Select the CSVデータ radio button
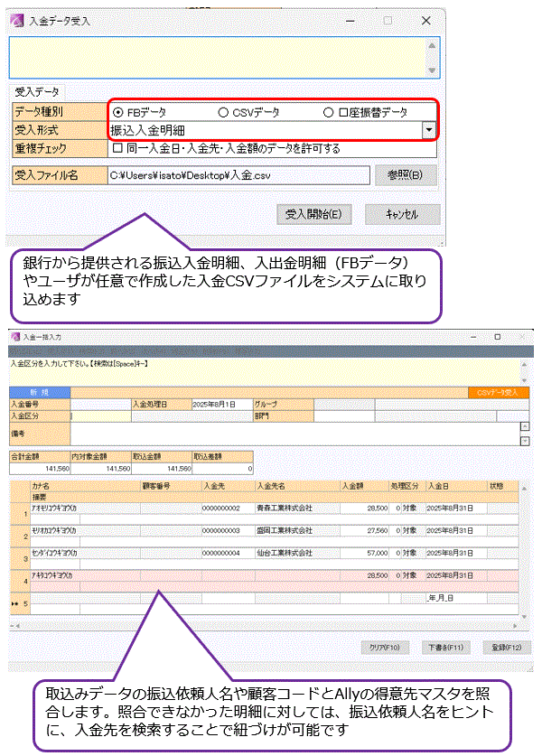This screenshot has height=756, width=542. click(x=223, y=112)
